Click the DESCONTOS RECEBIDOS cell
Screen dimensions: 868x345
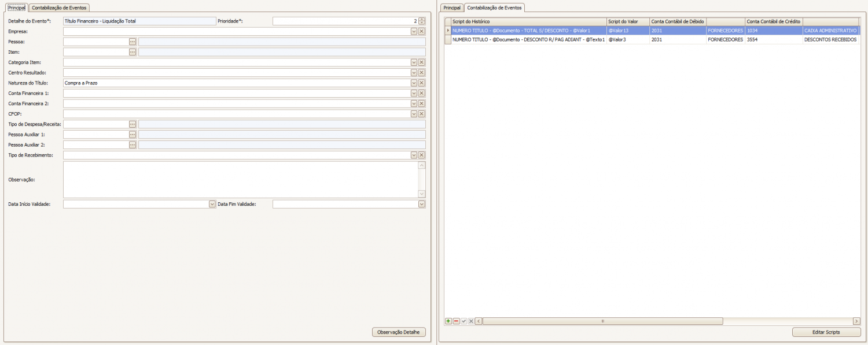[x=831, y=40]
